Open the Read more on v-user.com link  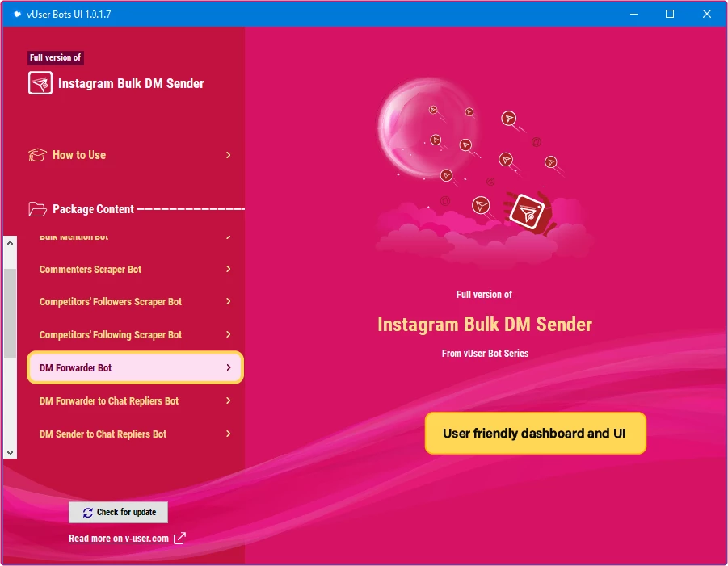coord(119,539)
